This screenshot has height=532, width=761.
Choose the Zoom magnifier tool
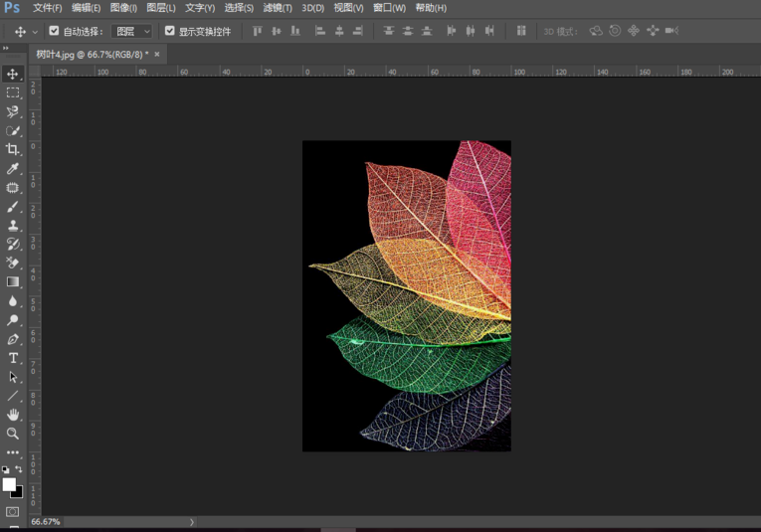[x=13, y=434]
